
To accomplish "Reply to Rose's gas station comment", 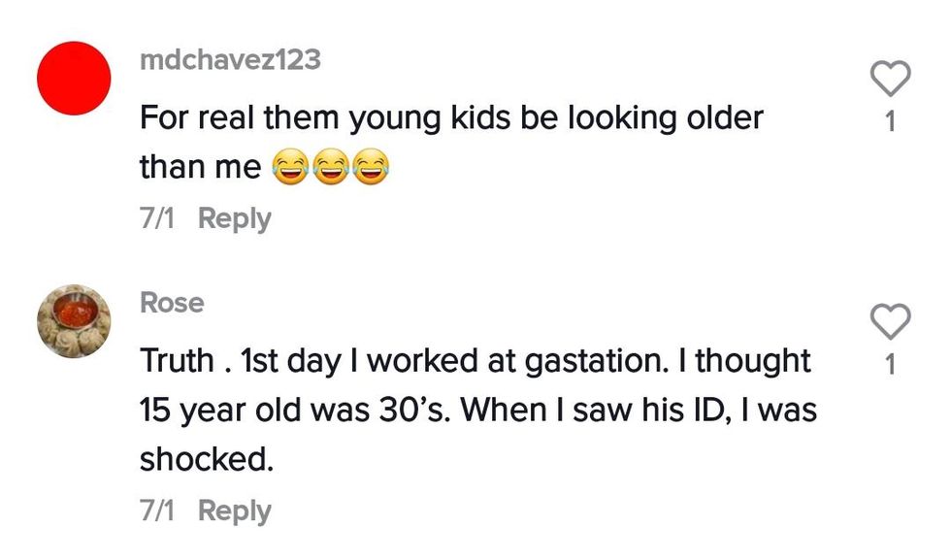I will point(234,511).
